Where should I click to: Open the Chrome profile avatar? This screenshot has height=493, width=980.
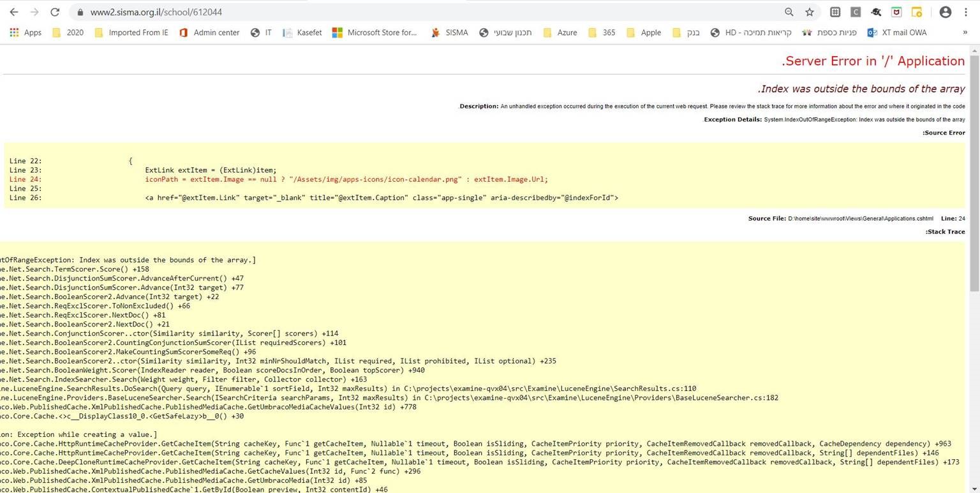(x=946, y=12)
